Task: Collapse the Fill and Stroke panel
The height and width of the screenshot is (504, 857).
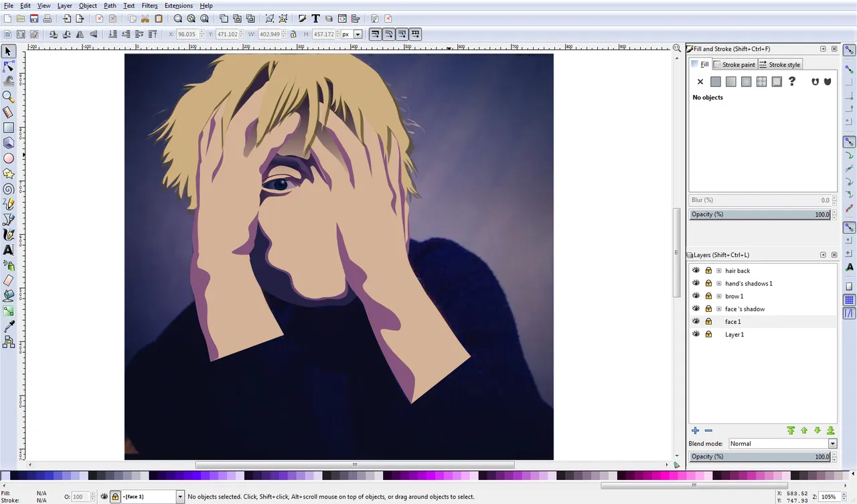Action: click(823, 49)
